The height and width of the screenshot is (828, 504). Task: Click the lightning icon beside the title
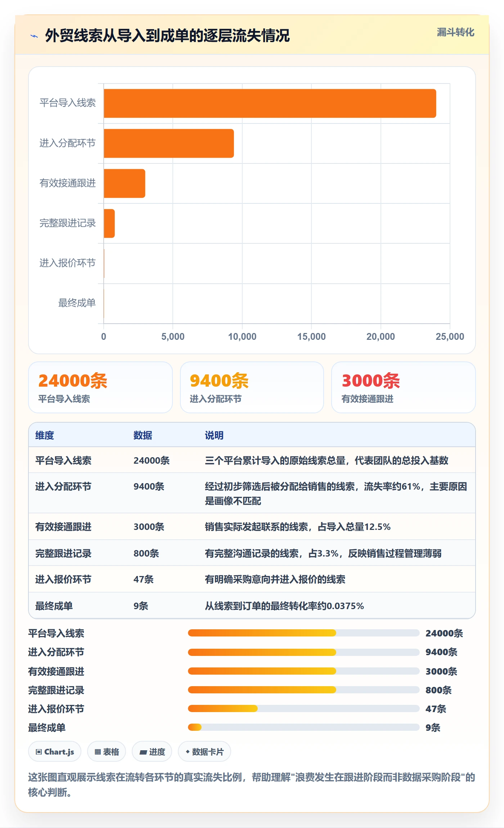point(34,36)
